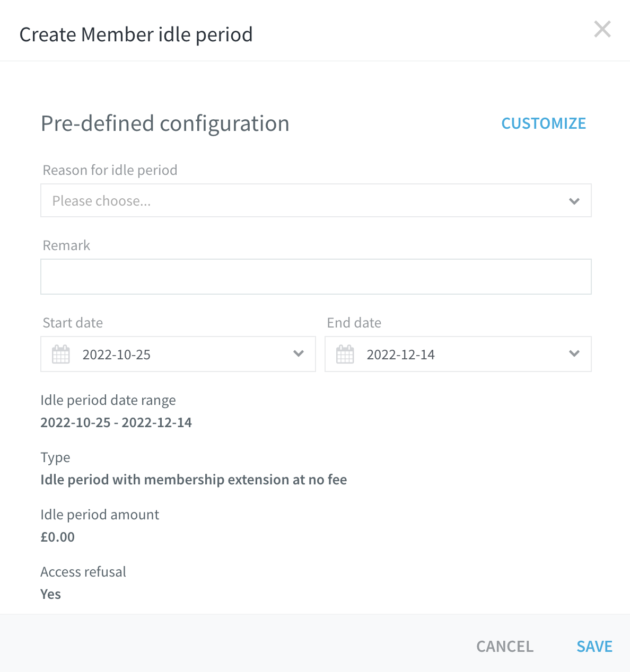Click the £0.00 idle period amount
The width and height of the screenshot is (630, 672).
(57, 537)
